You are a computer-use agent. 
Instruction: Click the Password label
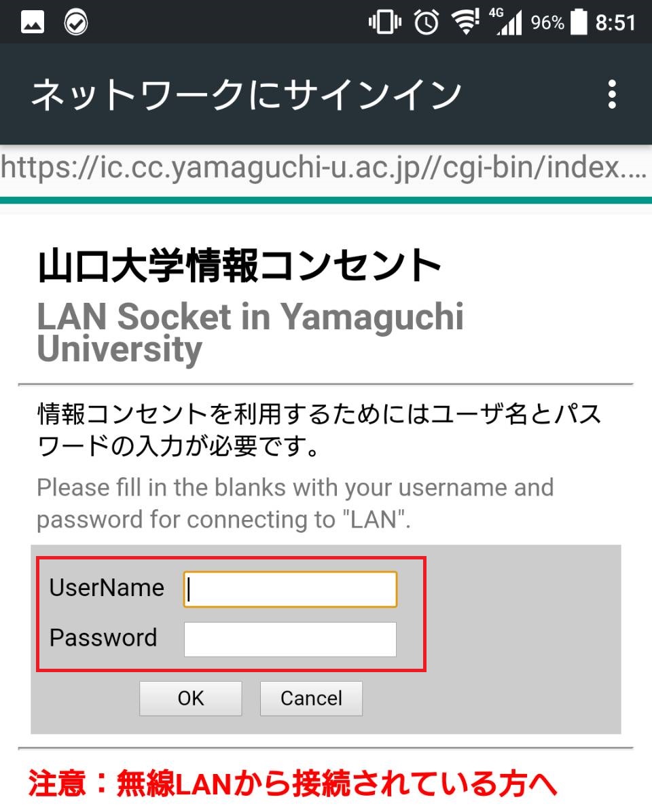click(103, 638)
